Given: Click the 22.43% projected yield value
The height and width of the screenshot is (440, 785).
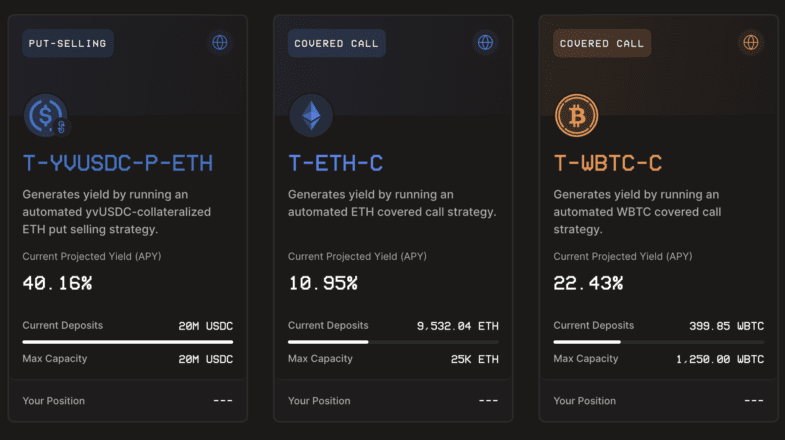Looking at the screenshot, I should (x=588, y=283).
